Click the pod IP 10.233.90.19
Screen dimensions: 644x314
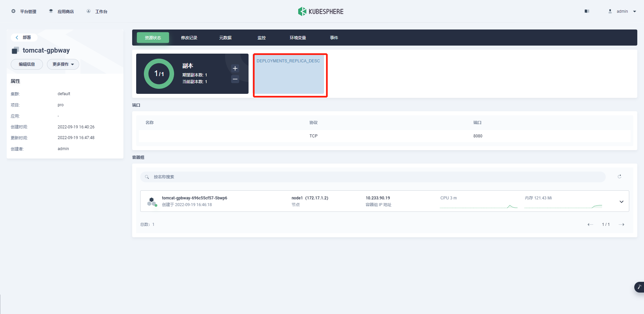pos(378,198)
